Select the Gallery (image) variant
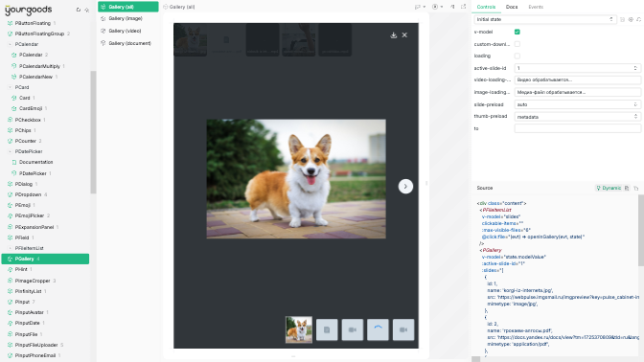644x362 pixels. tap(128, 18)
